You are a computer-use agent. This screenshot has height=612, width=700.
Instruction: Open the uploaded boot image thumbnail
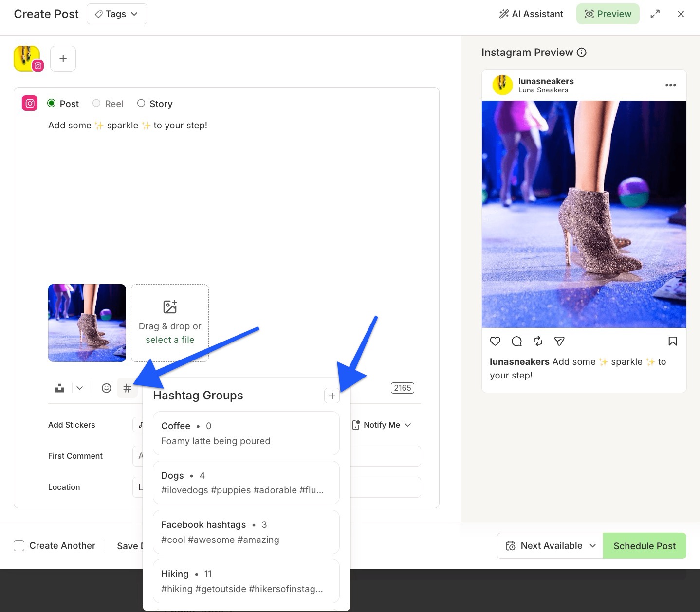87,323
